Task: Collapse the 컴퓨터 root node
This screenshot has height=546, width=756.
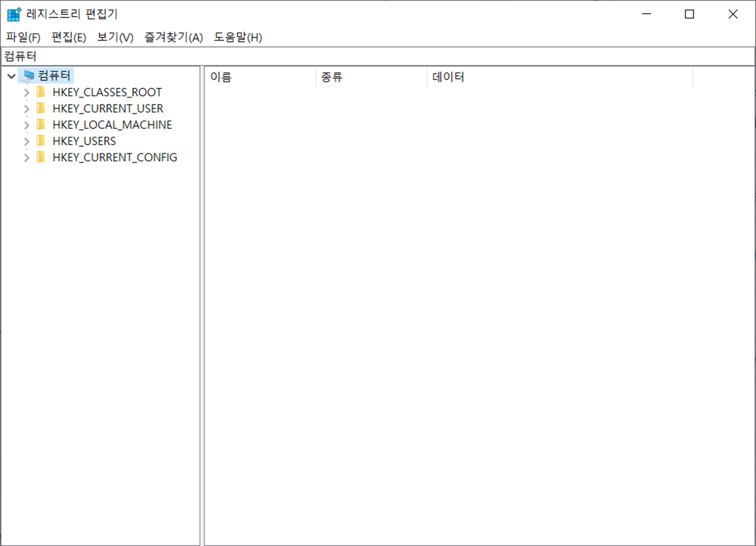Action: click(11, 76)
